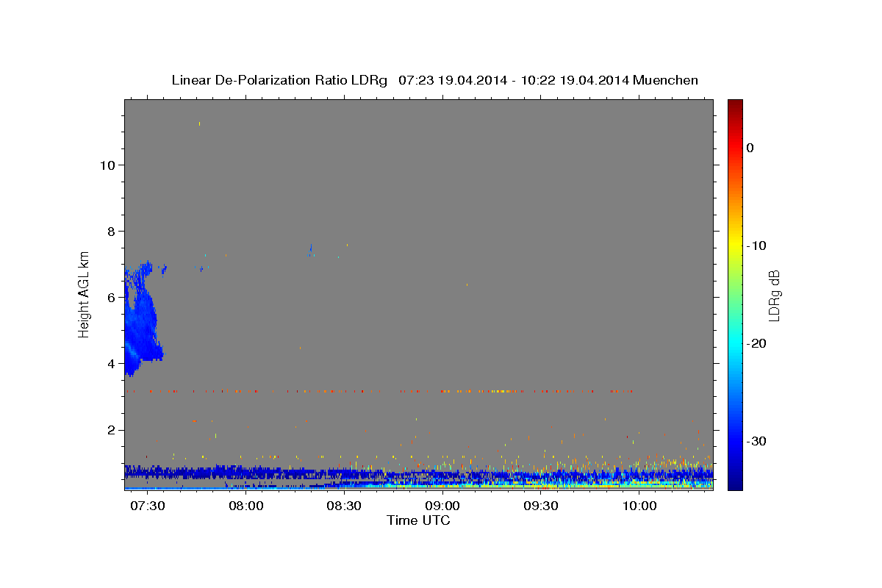This screenshot has height=588, width=882.
Task: Click the colorbar value -30
Action: [756, 441]
